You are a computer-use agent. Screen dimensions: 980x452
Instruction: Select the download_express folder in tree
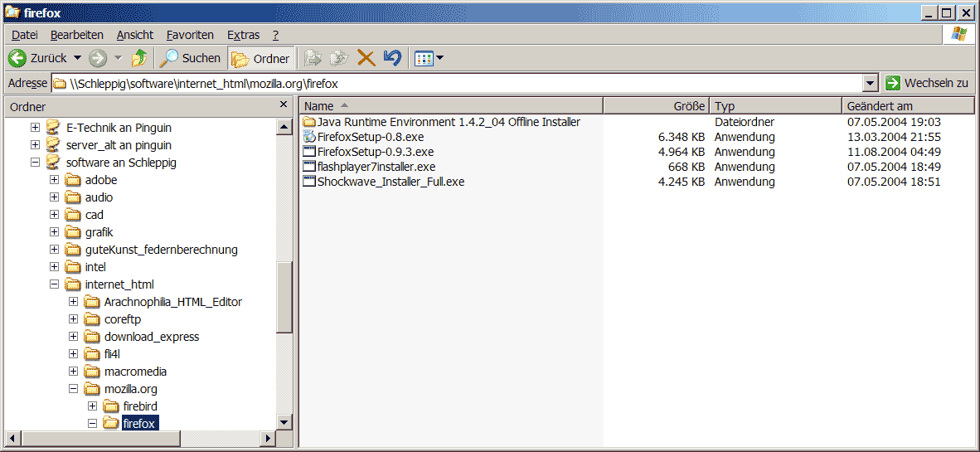pos(152,337)
